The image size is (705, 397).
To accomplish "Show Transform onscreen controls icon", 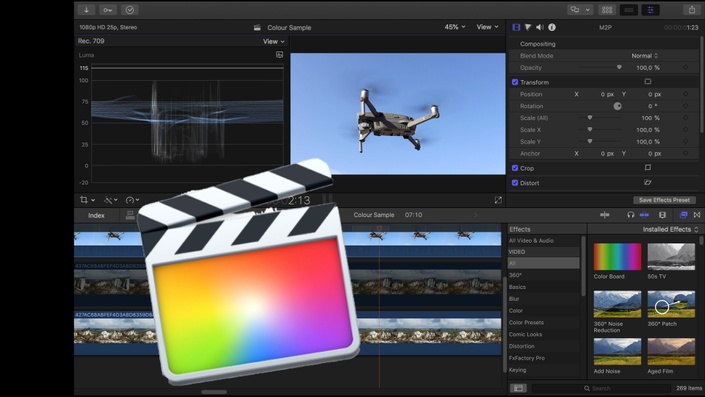I will point(647,82).
